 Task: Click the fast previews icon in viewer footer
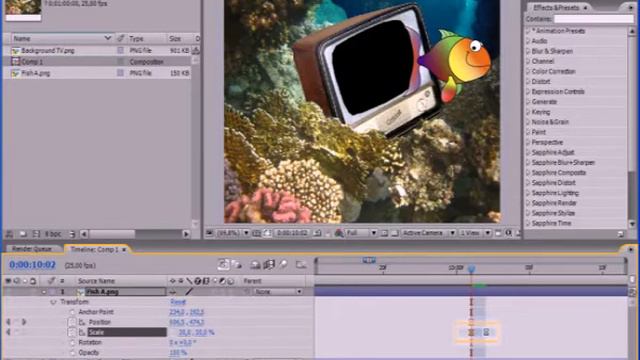(509, 233)
